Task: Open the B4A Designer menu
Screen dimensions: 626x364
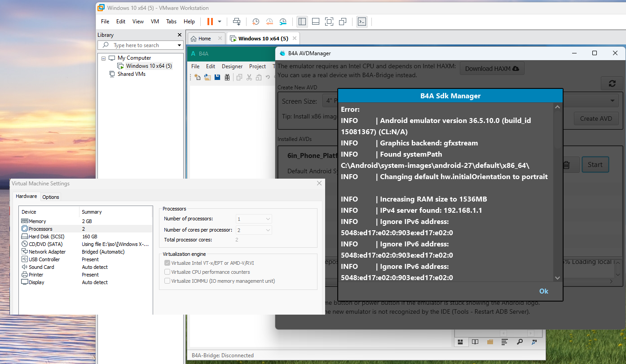Action: pos(232,66)
